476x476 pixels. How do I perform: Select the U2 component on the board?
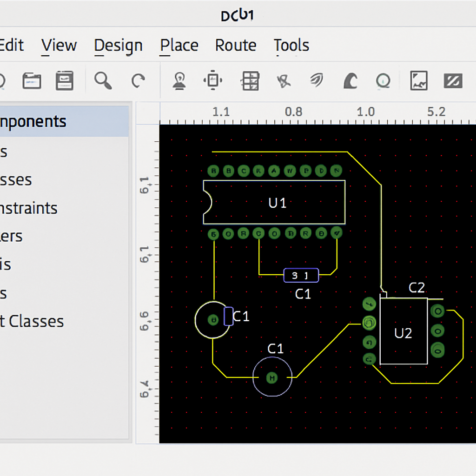coord(403,332)
